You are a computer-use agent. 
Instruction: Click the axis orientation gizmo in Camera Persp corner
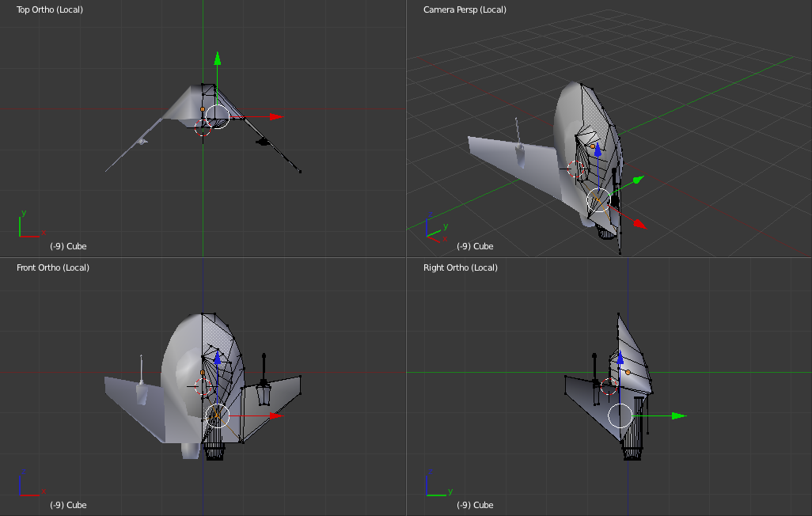point(434,229)
